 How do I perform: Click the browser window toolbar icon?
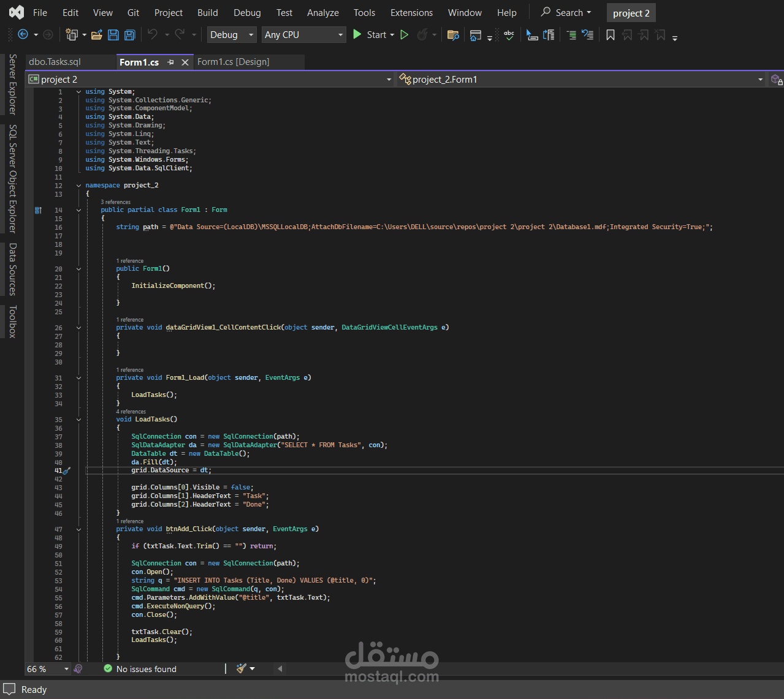[x=476, y=36]
